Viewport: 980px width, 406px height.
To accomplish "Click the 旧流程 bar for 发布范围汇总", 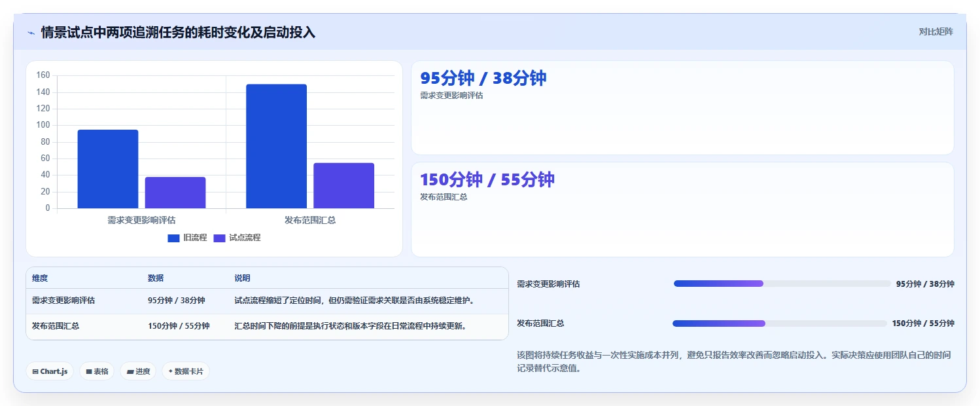I will point(276,146).
